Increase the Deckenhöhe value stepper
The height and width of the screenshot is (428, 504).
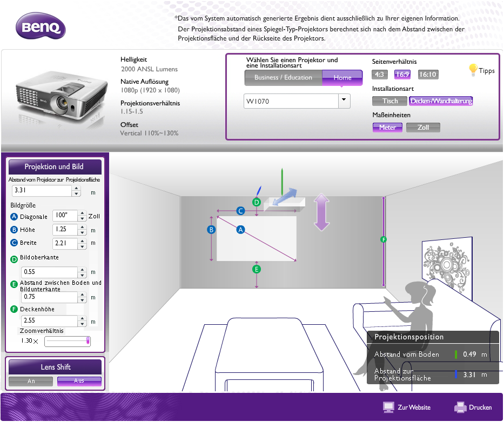pos(82,318)
